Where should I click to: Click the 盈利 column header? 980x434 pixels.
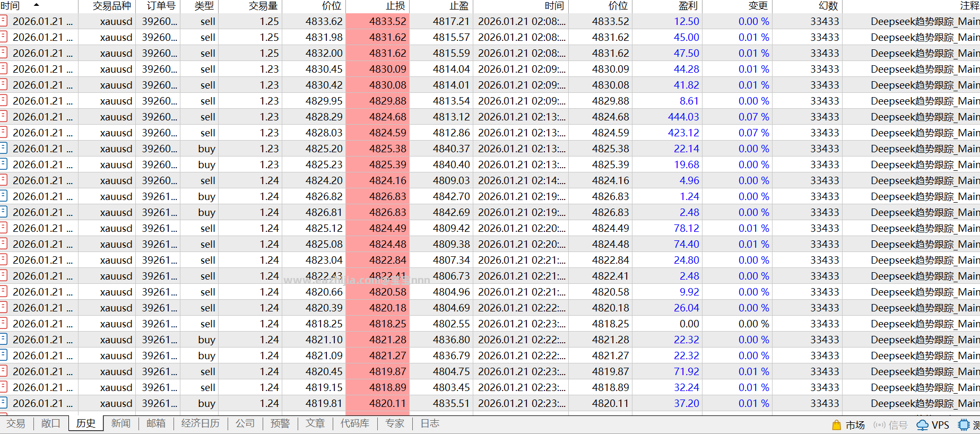click(x=667, y=6)
